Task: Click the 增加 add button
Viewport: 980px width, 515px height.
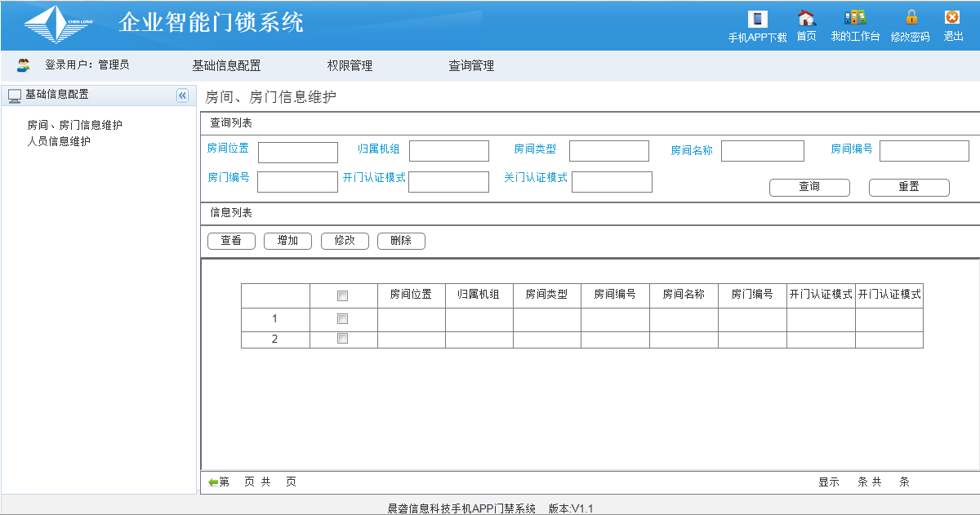Action: pyautogui.click(x=287, y=241)
